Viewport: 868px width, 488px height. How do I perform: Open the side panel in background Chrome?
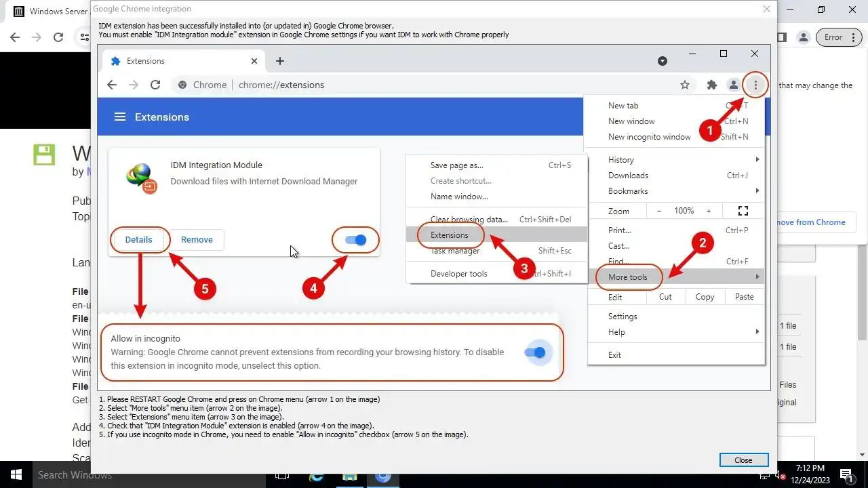pos(782,37)
